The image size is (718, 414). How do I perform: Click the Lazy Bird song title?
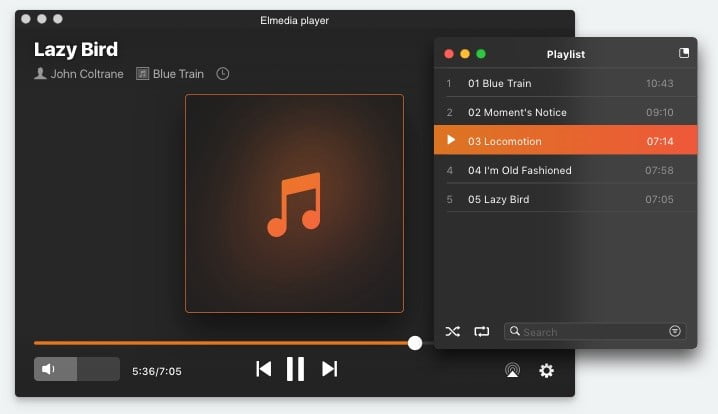pyautogui.click(x=76, y=49)
